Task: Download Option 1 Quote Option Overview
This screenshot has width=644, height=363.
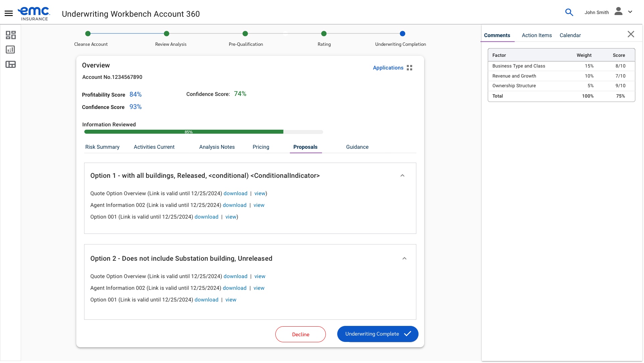Action: click(x=236, y=194)
